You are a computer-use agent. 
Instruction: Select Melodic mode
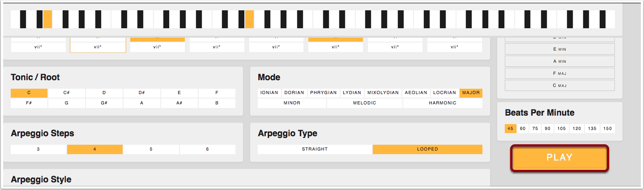364,103
